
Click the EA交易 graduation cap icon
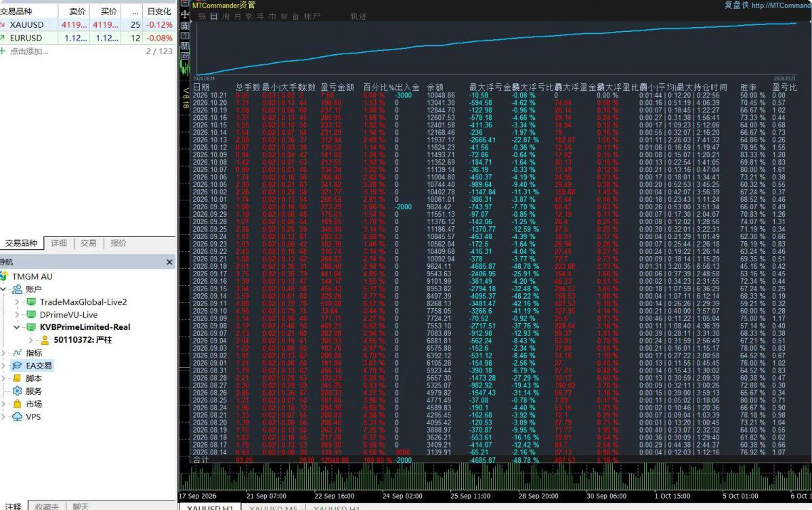17,366
